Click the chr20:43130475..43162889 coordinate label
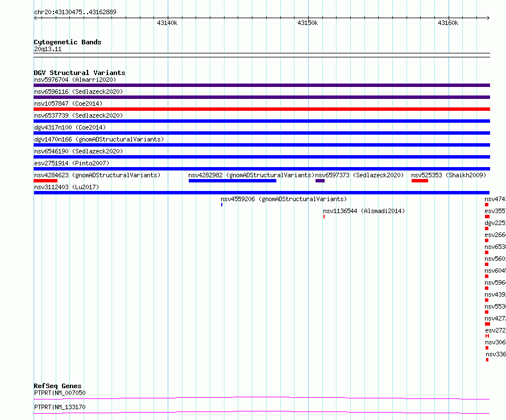Image resolution: width=506 pixels, height=420 pixels. 75,12
